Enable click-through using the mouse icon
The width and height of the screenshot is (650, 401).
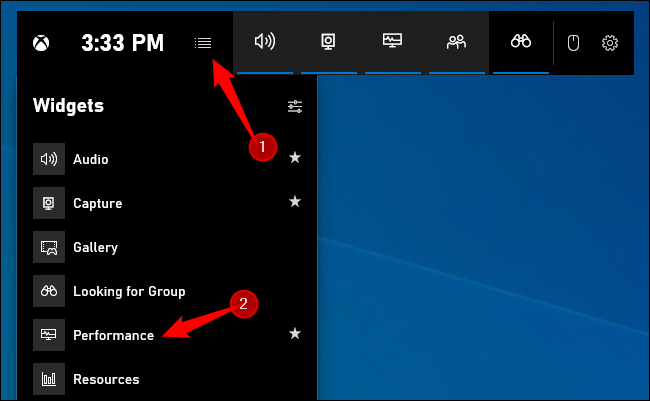click(574, 43)
